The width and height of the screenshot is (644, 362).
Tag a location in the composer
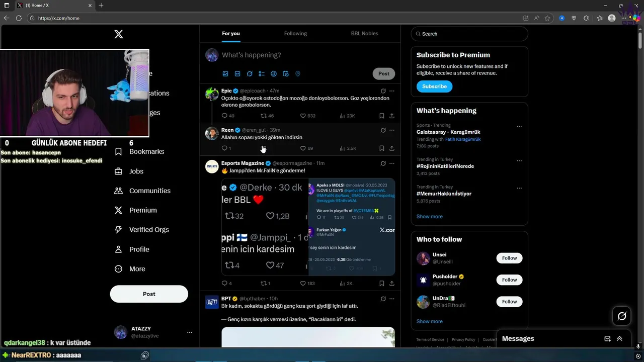point(298,74)
